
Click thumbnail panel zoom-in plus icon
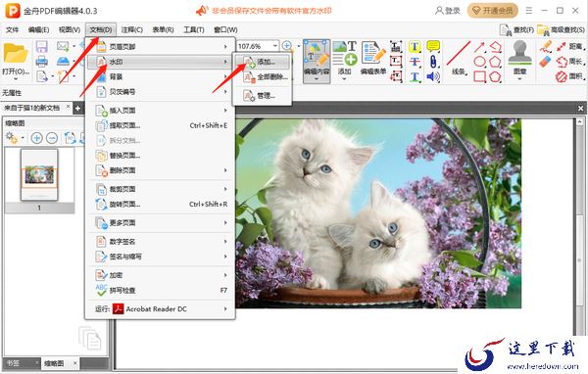tap(36, 138)
